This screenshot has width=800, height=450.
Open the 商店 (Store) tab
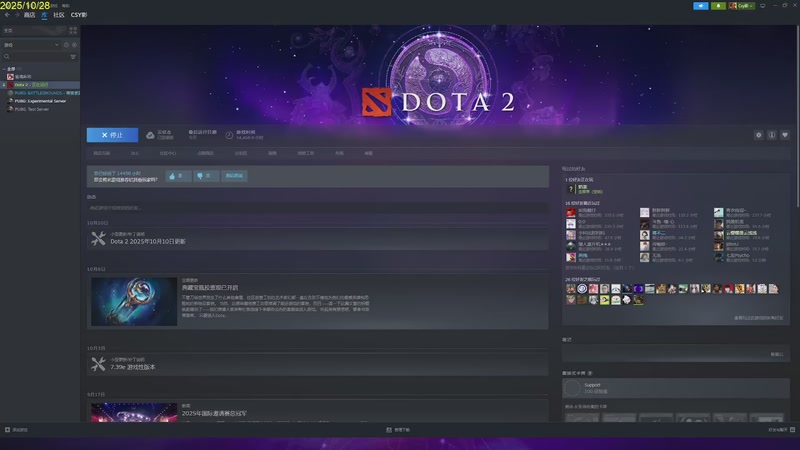point(30,15)
